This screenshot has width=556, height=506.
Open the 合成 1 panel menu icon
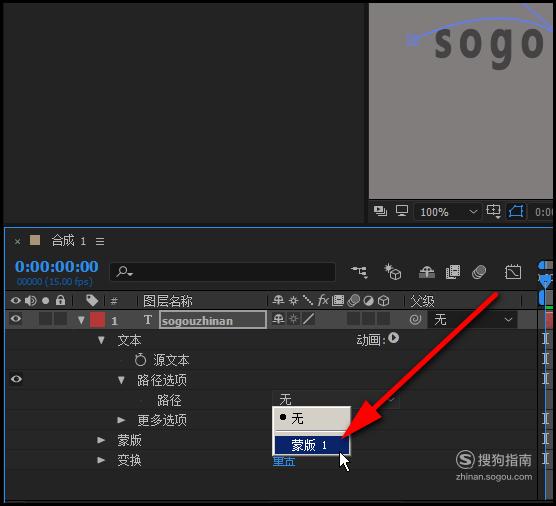(100, 241)
